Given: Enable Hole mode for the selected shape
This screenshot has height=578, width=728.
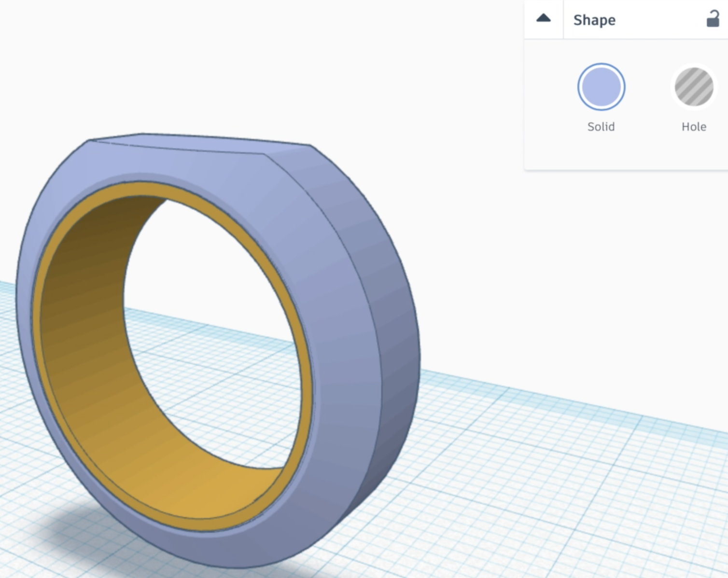Looking at the screenshot, I should [x=694, y=86].
